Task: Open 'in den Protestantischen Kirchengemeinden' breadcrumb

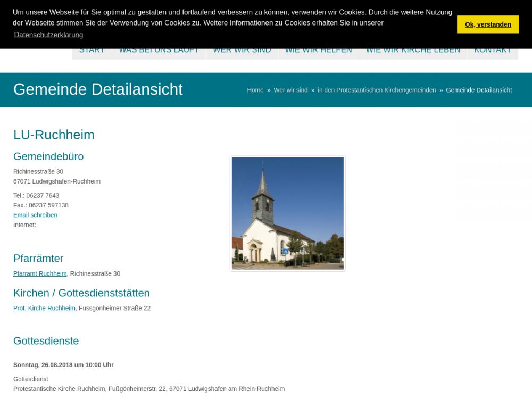Action: pyautogui.click(x=376, y=90)
